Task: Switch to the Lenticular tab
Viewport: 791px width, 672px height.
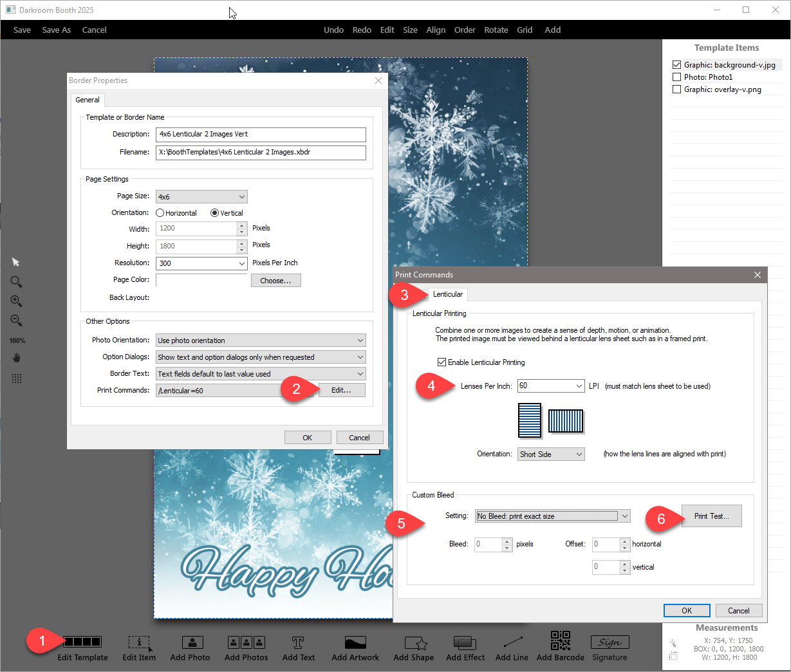Action: (x=447, y=294)
